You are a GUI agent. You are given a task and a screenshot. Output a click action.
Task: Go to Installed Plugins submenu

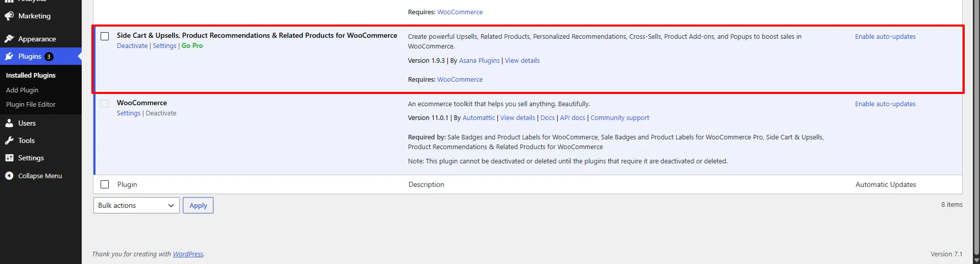[x=31, y=75]
